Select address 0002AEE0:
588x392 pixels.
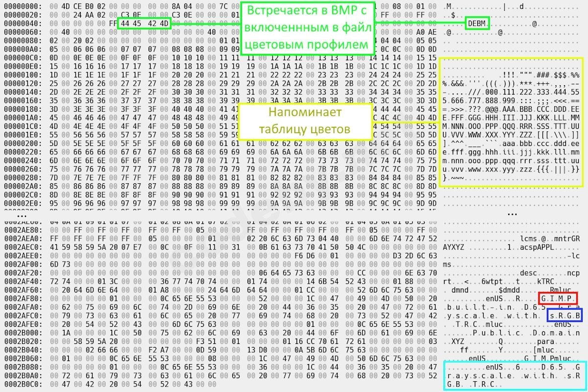pyautogui.click(x=23, y=256)
